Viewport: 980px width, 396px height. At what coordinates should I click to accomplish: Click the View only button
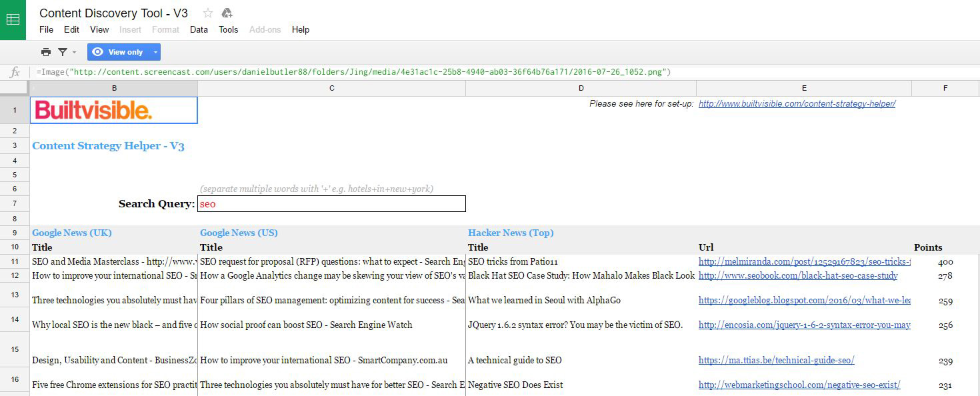[x=118, y=52]
